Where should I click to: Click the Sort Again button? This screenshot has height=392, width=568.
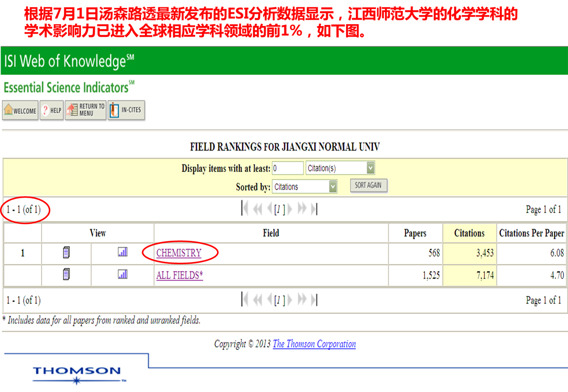(369, 186)
